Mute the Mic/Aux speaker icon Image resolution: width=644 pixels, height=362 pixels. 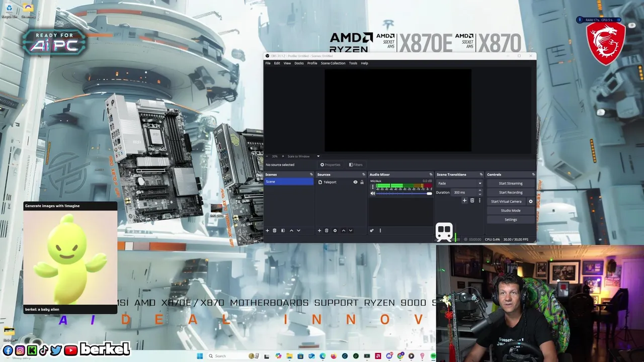pyautogui.click(x=373, y=193)
